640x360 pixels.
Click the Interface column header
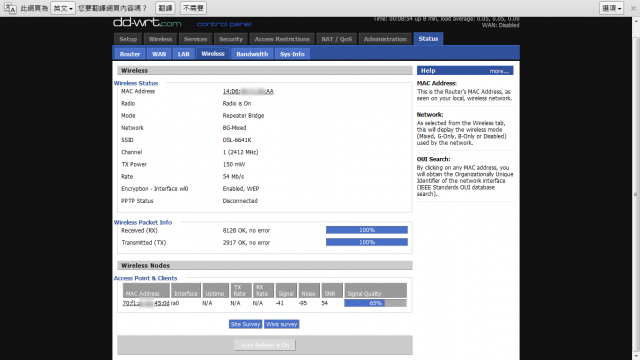click(x=186, y=291)
